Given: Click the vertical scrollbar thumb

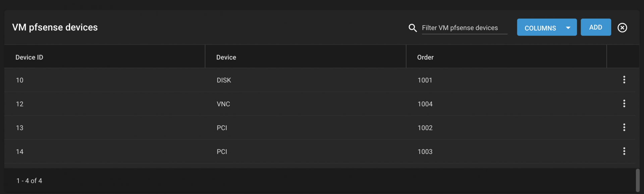Looking at the screenshot, I should coord(637,180).
